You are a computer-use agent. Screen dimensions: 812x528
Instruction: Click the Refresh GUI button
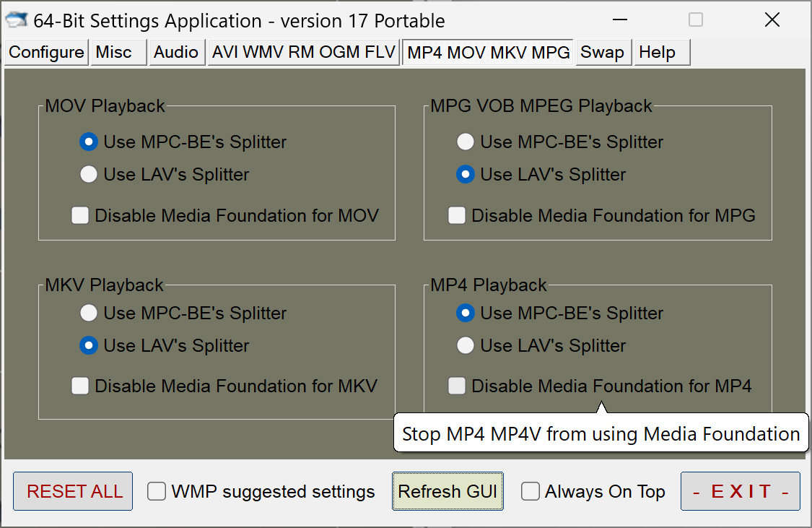coord(448,491)
